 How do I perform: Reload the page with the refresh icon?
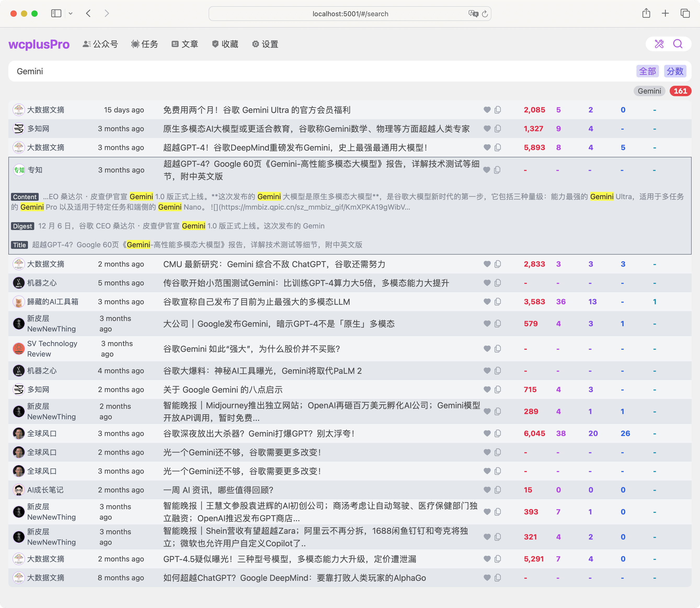485,14
